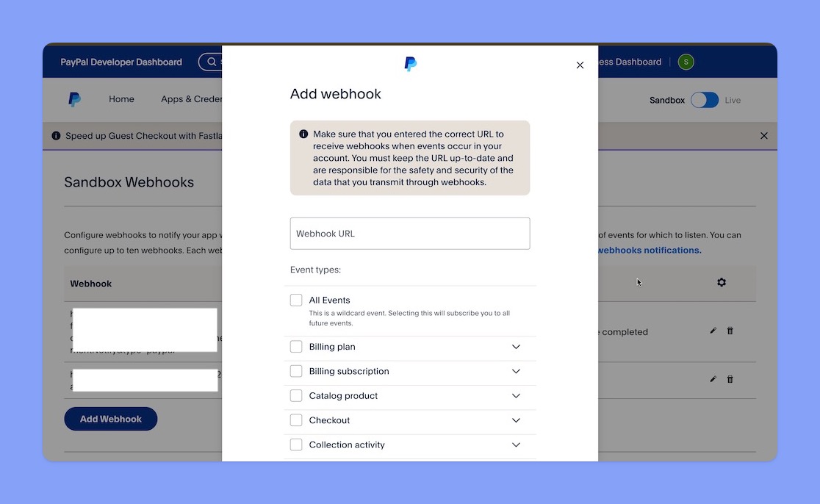Screen dimensions: 820x504
Task: Open the search icon in the header
Action: [212, 62]
